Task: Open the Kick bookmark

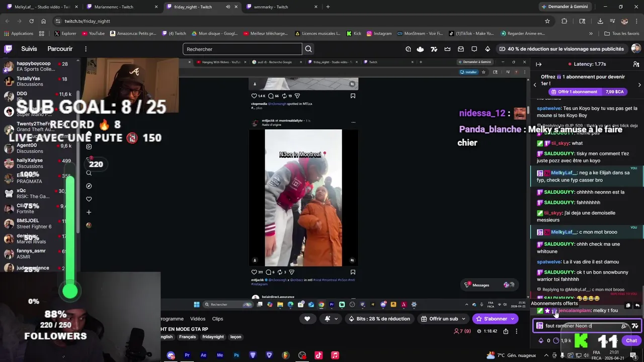Action: (354, 34)
